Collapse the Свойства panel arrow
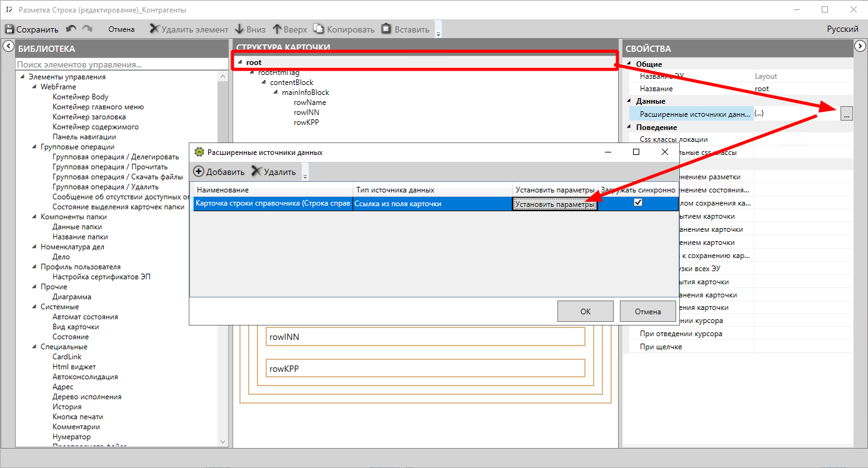The width and height of the screenshot is (868, 468). coord(860,46)
